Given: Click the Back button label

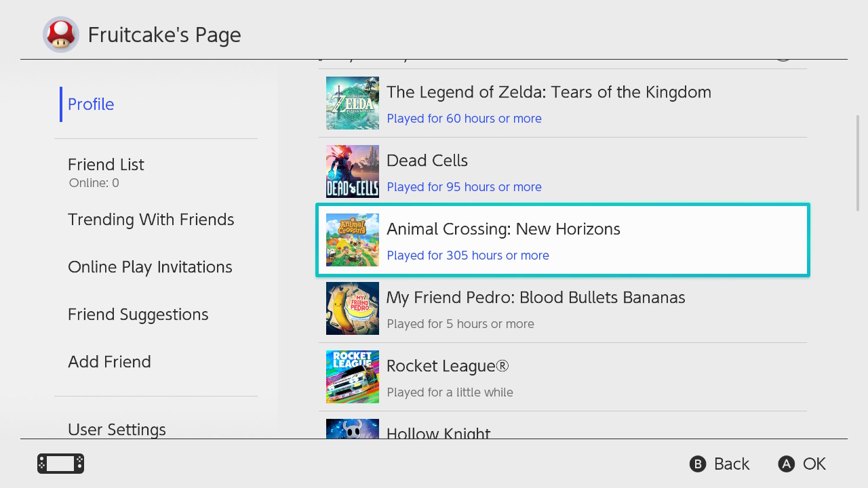Looking at the screenshot, I should 731,464.
